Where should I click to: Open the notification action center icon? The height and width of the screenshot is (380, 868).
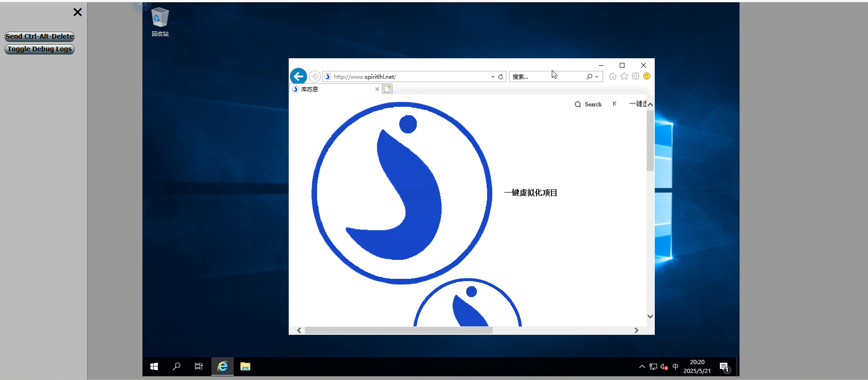point(725,367)
